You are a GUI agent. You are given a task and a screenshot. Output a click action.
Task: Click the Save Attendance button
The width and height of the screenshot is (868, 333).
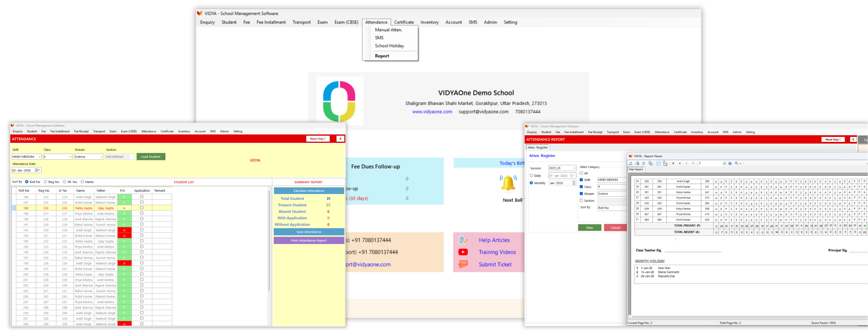(x=309, y=232)
